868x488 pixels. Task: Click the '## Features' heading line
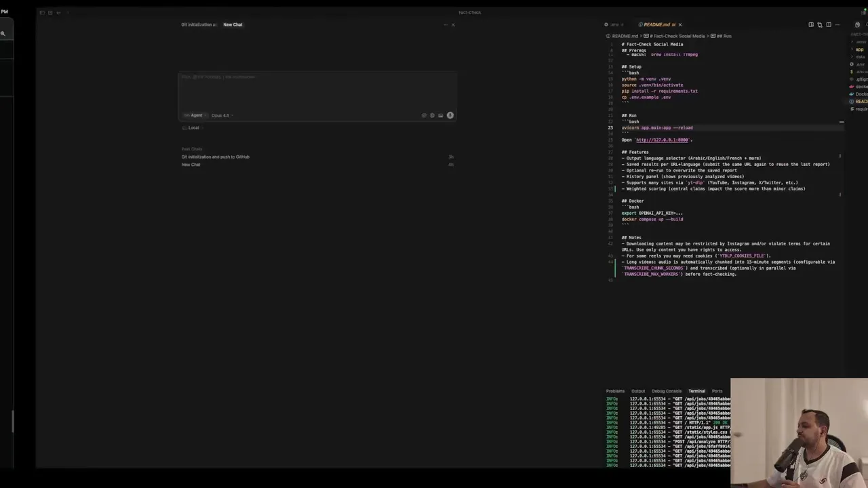(635, 152)
